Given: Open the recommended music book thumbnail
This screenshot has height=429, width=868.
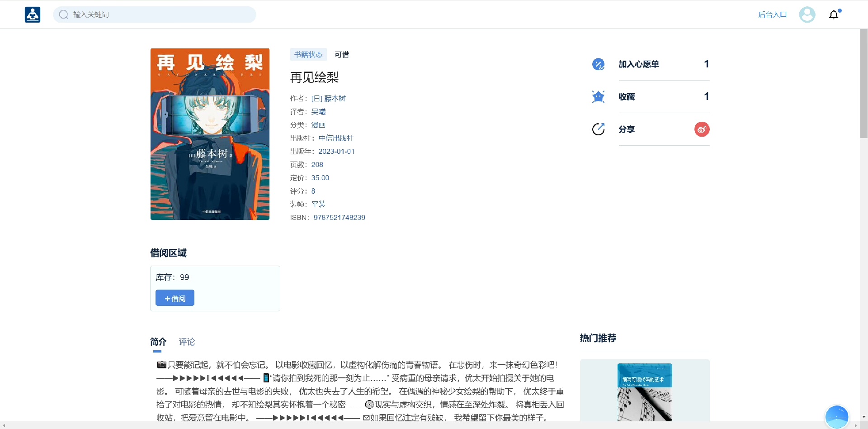Looking at the screenshot, I should 645,392.
